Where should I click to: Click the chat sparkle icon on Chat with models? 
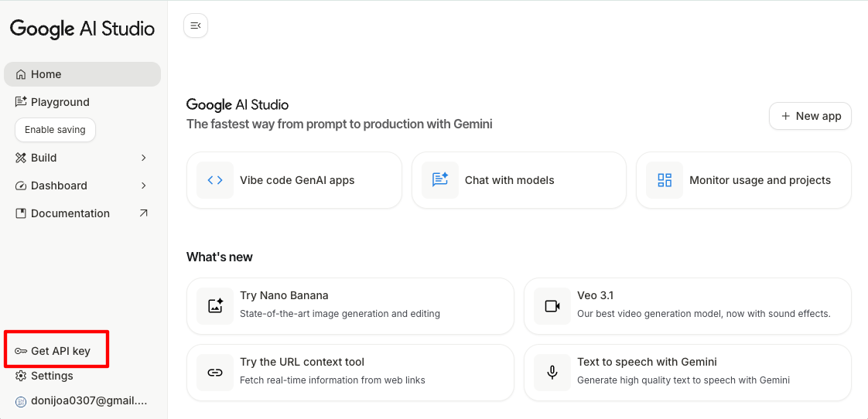(440, 180)
